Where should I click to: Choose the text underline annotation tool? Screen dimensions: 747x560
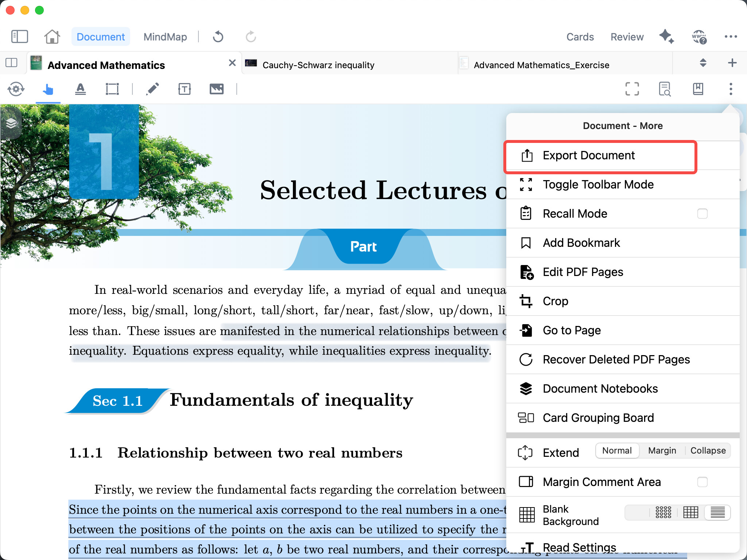[x=80, y=89]
